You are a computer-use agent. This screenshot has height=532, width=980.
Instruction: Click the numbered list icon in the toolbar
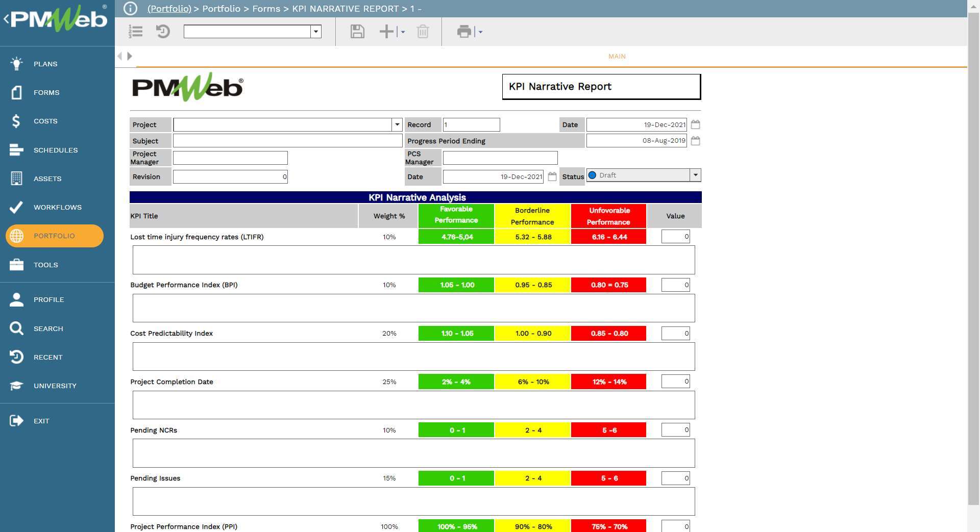(x=135, y=32)
